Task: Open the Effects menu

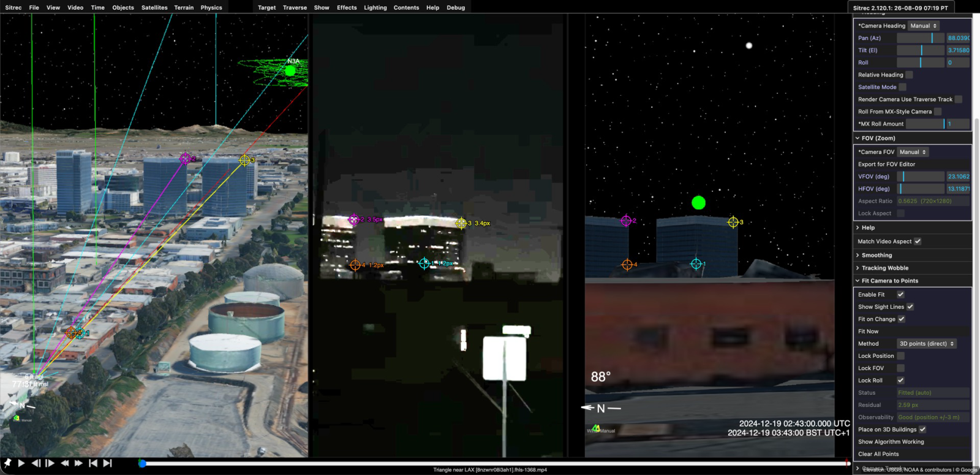Action: [x=347, y=8]
